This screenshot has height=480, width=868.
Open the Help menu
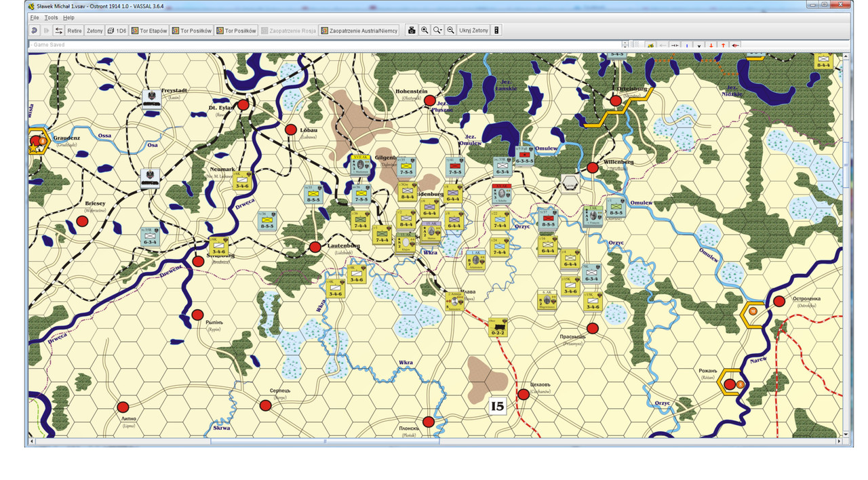coord(68,18)
